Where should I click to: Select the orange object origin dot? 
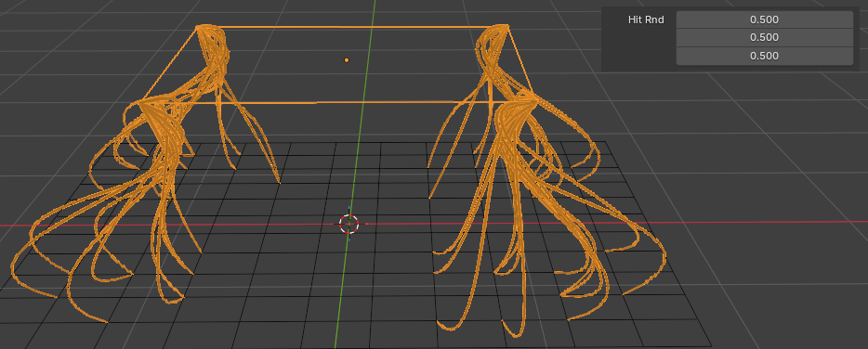347,59
